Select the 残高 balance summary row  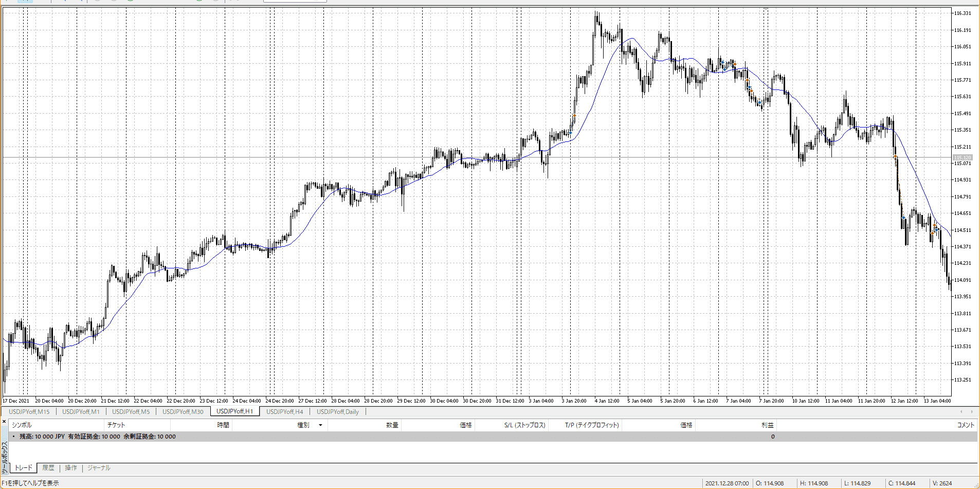[x=98, y=437]
